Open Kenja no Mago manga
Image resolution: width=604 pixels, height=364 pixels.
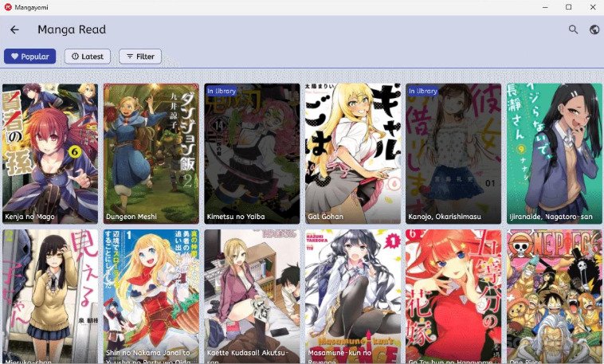click(x=50, y=154)
